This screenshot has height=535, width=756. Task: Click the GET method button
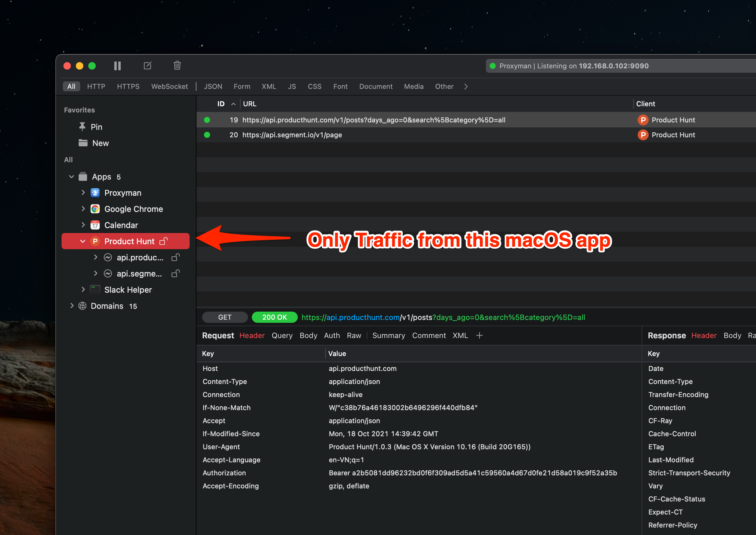coord(225,317)
